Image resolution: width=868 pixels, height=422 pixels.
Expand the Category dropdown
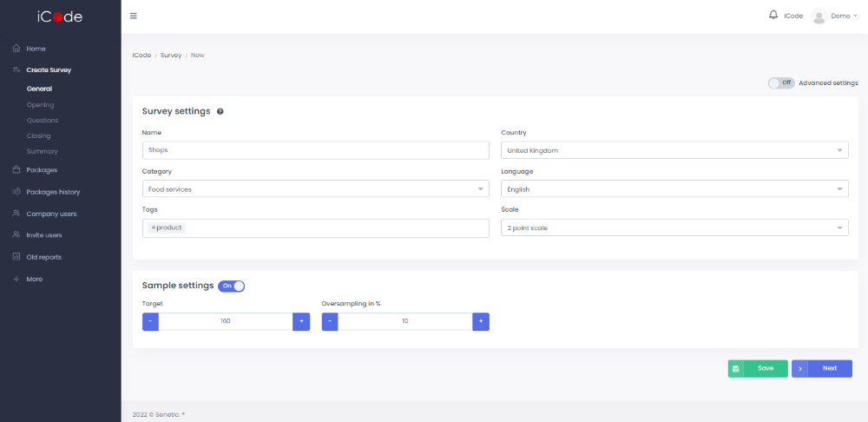click(x=315, y=188)
